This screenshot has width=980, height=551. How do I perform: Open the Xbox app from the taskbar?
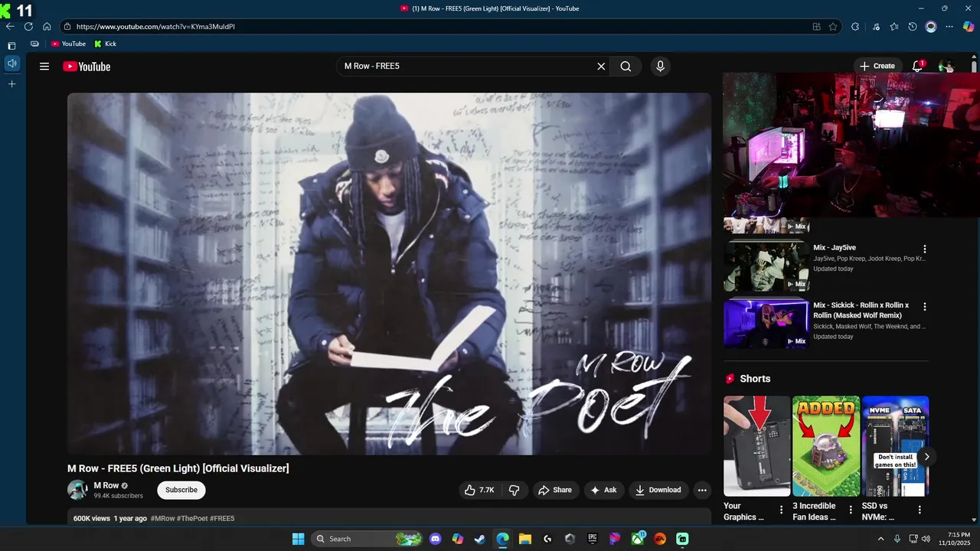[637, 539]
